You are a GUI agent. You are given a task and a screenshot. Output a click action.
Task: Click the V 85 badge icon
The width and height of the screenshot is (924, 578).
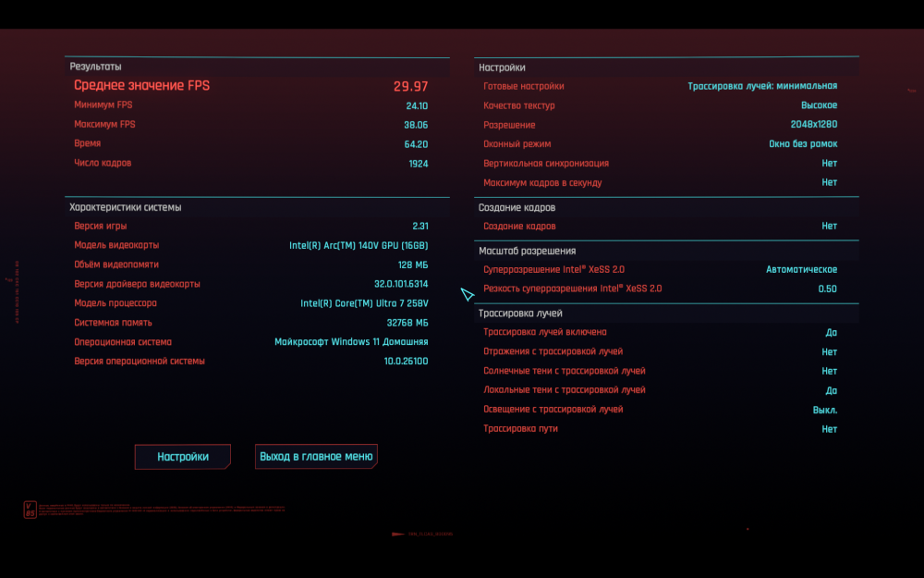click(30, 510)
